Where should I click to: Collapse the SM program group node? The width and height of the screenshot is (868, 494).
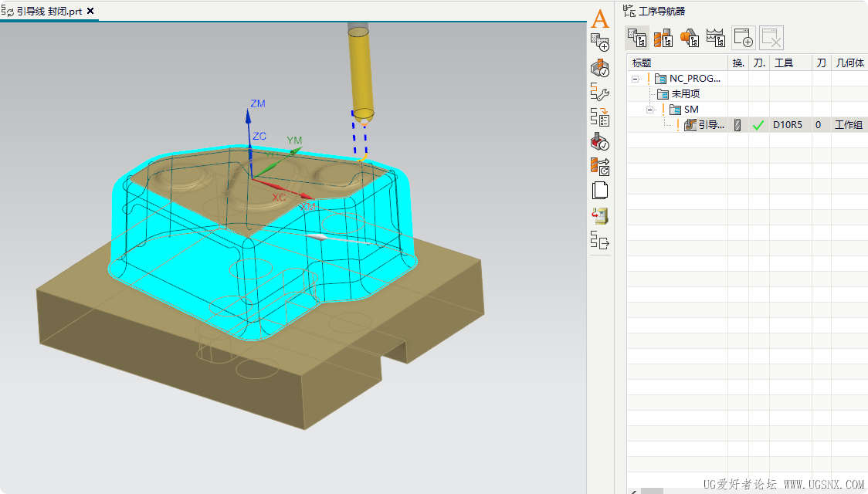click(650, 110)
